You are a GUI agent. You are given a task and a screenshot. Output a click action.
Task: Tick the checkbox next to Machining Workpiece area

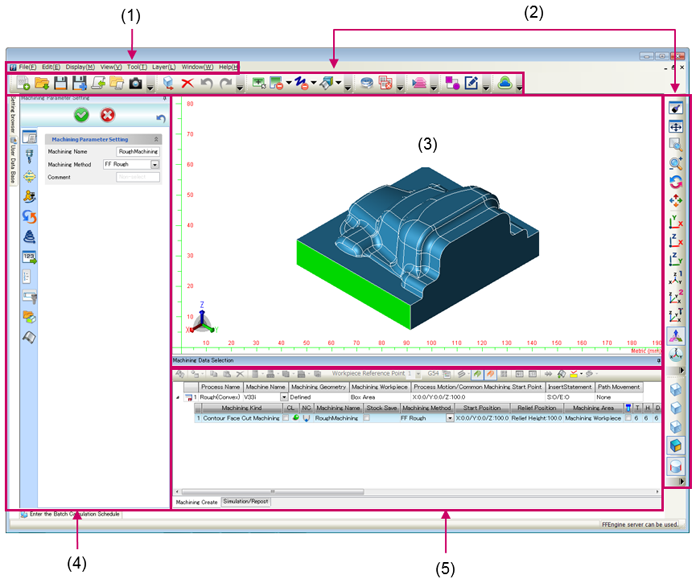(628, 418)
